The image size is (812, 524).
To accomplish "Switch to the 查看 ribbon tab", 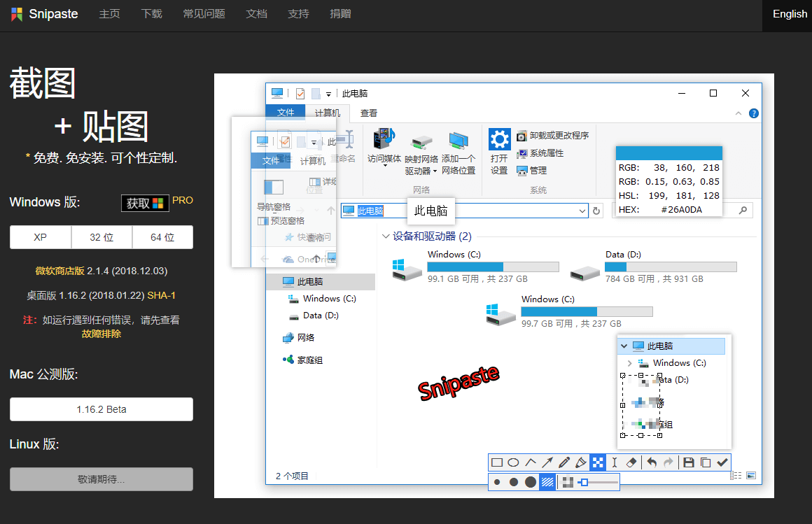I will pos(369,113).
